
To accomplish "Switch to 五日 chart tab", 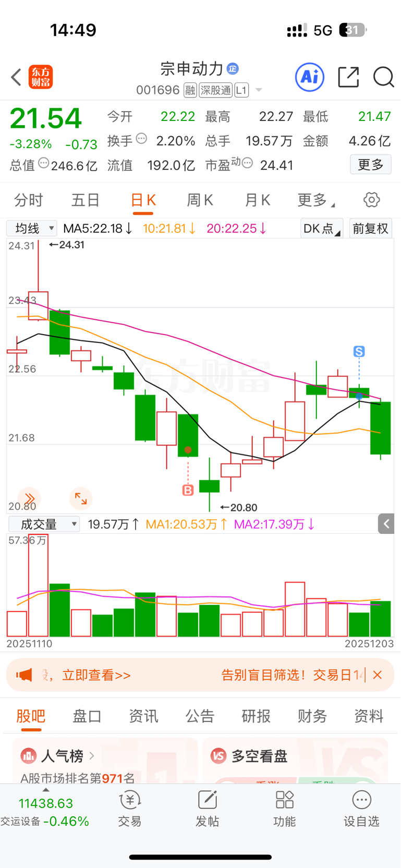I will pos(86,200).
